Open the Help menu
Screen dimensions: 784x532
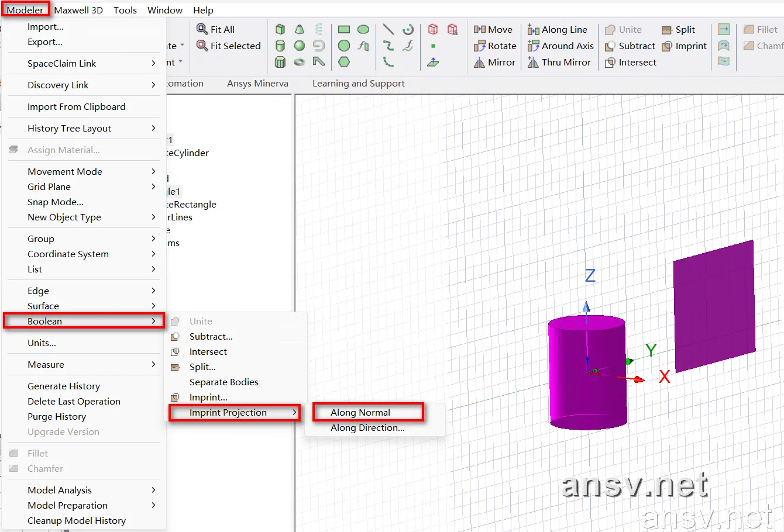tap(204, 10)
